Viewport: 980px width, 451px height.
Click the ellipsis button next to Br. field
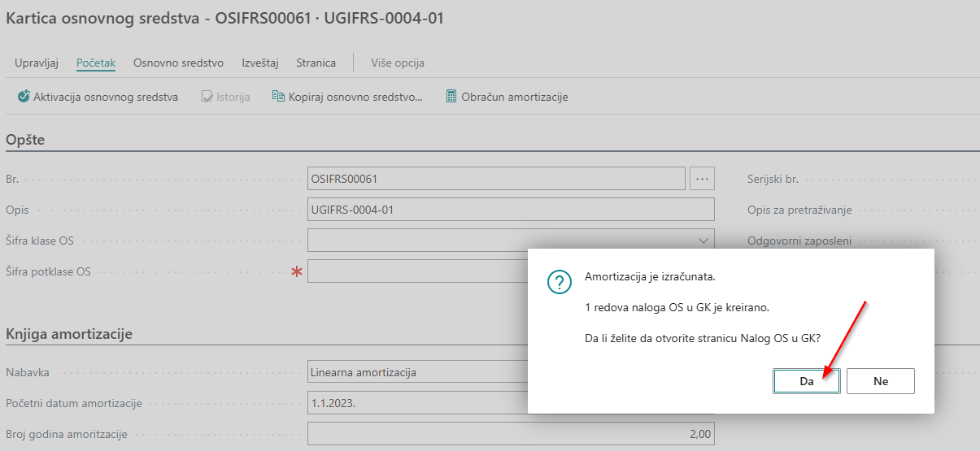click(702, 179)
